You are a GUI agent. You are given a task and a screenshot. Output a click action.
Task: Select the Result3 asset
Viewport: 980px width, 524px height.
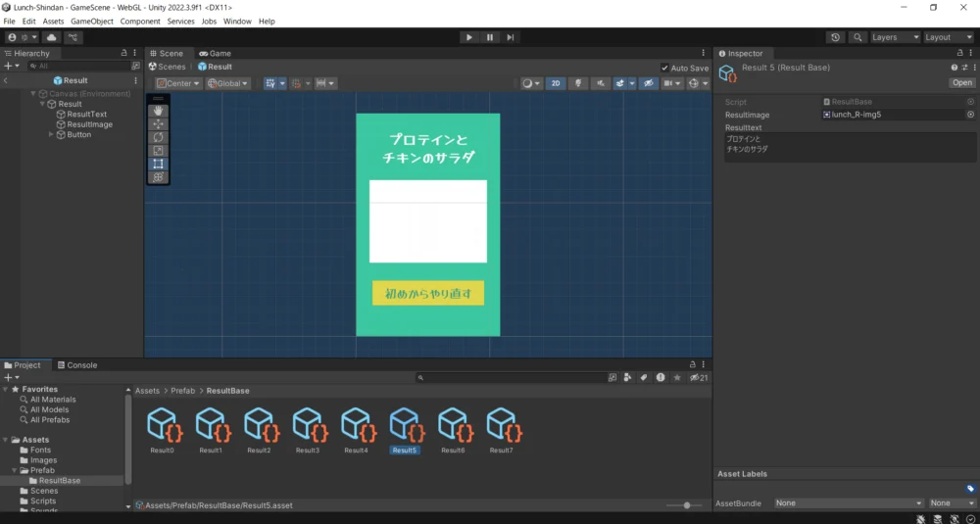click(x=308, y=431)
